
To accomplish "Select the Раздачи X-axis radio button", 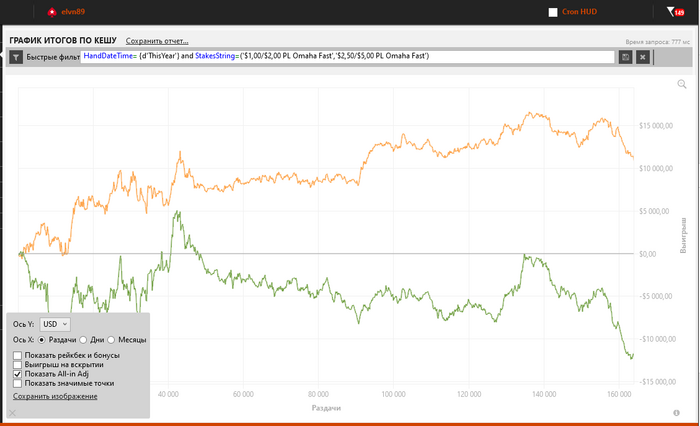I will 42,340.
